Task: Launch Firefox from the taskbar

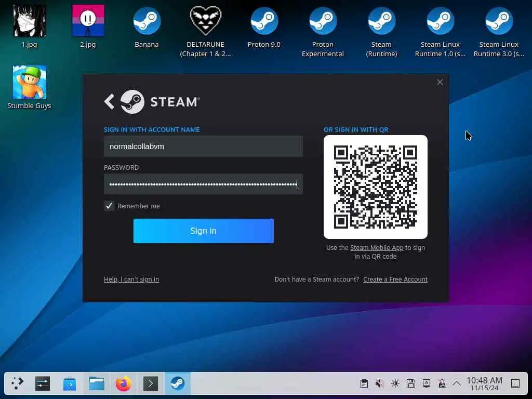Action: pyautogui.click(x=124, y=383)
